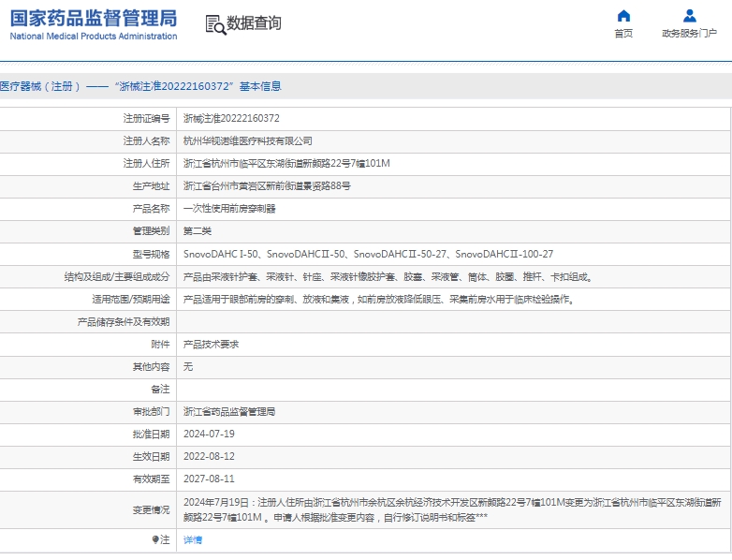Screen dimensions: 732x560
Task: Click the 数据查询 heading text
Action: click(254, 22)
